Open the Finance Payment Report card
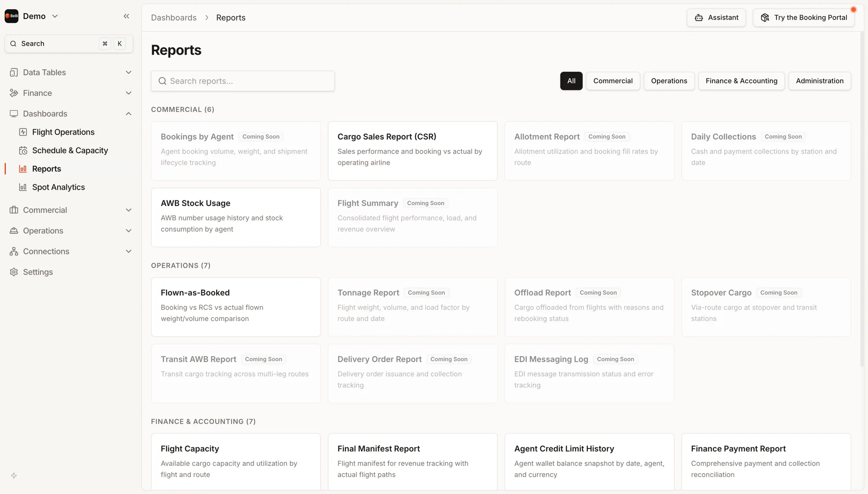Image resolution: width=868 pixels, height=494 pixels. point(766,462)
